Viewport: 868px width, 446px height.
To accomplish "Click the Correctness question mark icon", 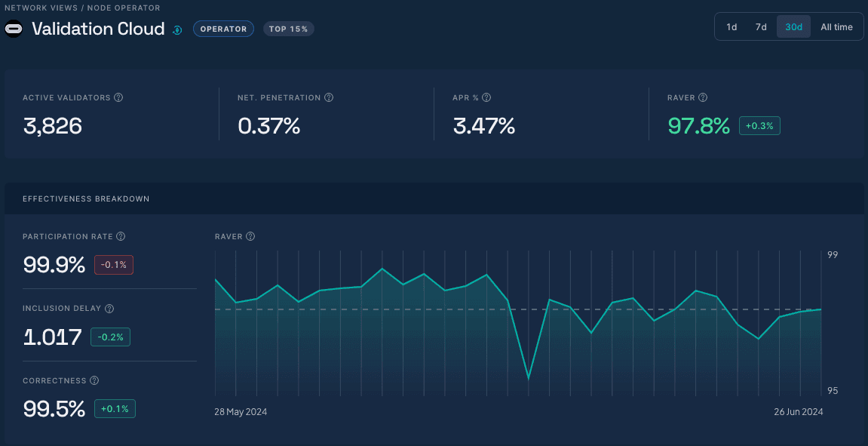I will [x=94, y=381].
